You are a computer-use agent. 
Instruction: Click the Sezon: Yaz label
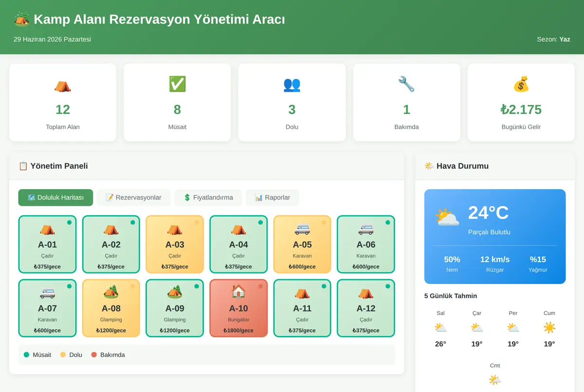coord(553,39)
